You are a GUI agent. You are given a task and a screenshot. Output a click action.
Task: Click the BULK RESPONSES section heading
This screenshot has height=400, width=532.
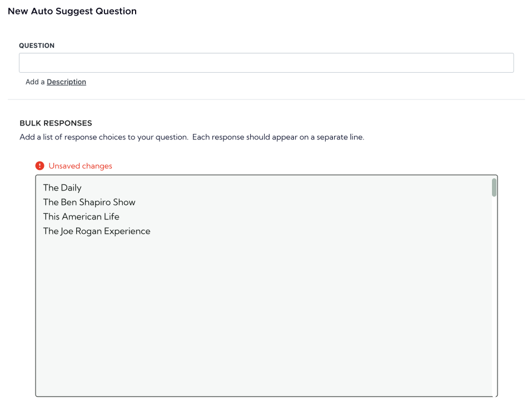tap(56, 123)
